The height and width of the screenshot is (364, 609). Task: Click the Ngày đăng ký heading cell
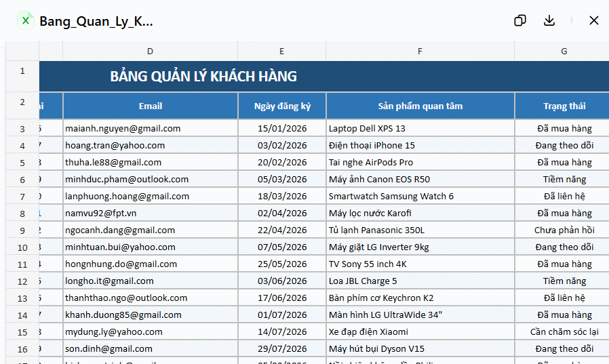pos(282,106)
